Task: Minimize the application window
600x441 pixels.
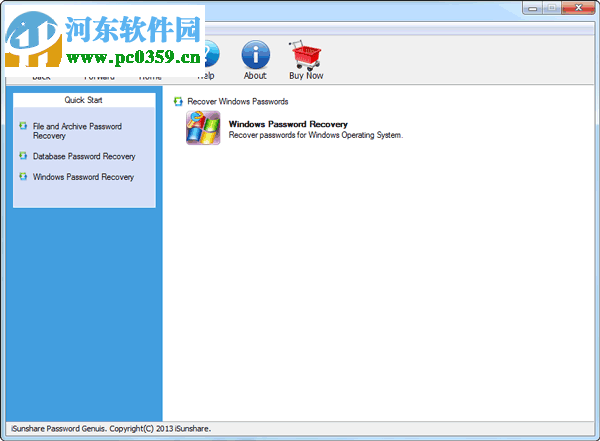Action: [x=532, y=8]
